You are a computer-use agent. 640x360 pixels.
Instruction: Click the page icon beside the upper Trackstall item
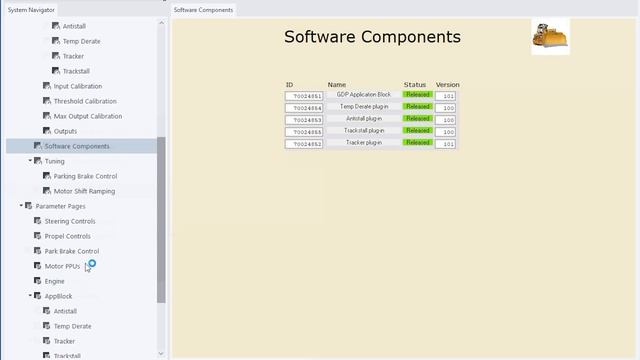pos(56,71)
